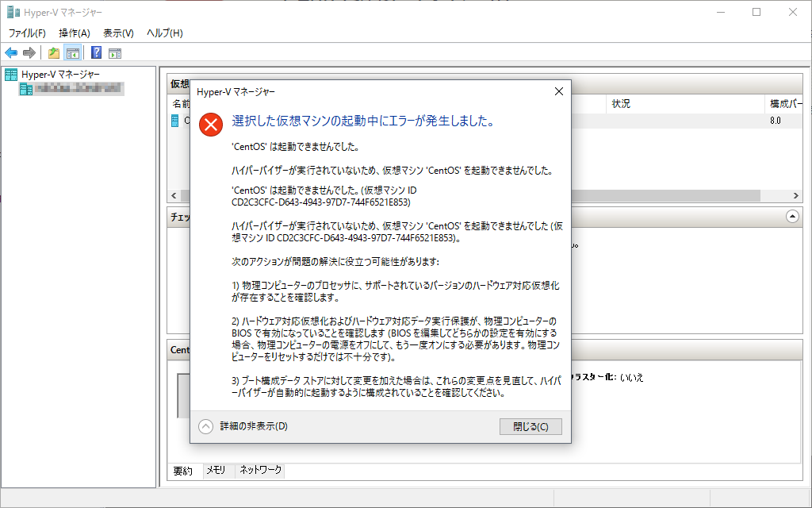Click the Hyper-V Manager title bar icon
This screenshot has height=508, width=812.
tap(13, 12)
